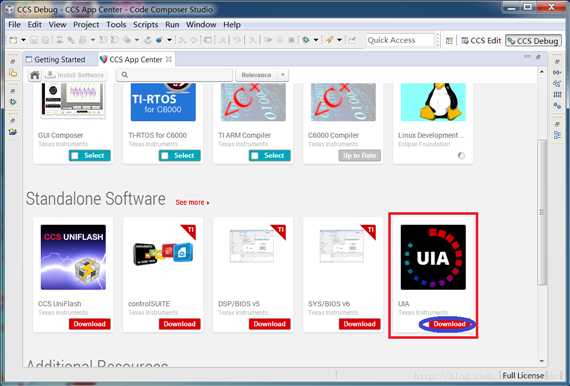Click the yellow flash tool icon
Image resolution: width=570 pixels, height=386 pixels.
point(329,40)
